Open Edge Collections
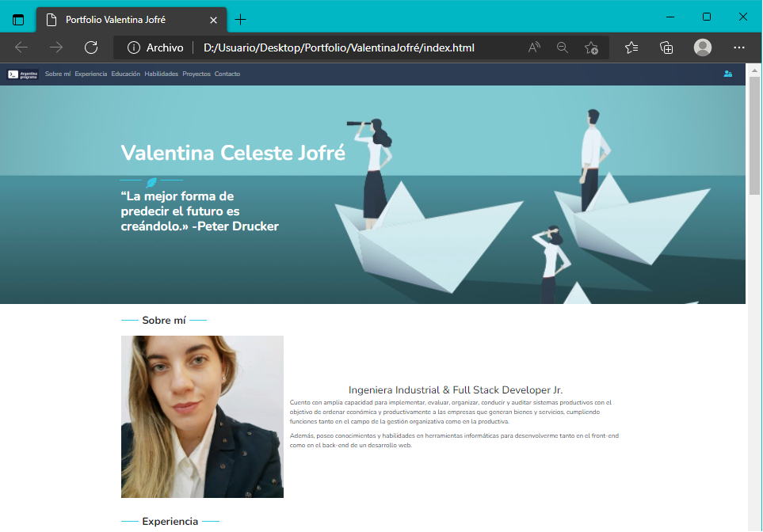 coord(666,47)
